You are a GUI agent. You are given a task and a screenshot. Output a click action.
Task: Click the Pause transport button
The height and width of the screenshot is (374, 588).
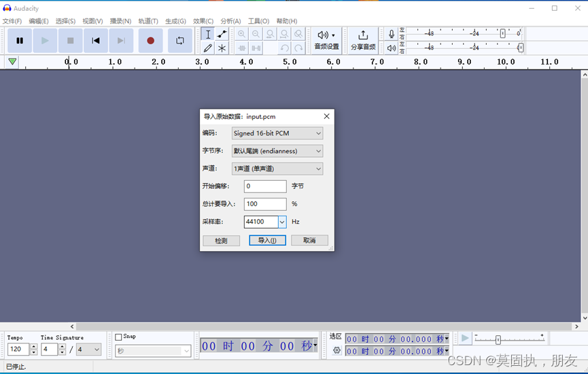coord(20,41)
